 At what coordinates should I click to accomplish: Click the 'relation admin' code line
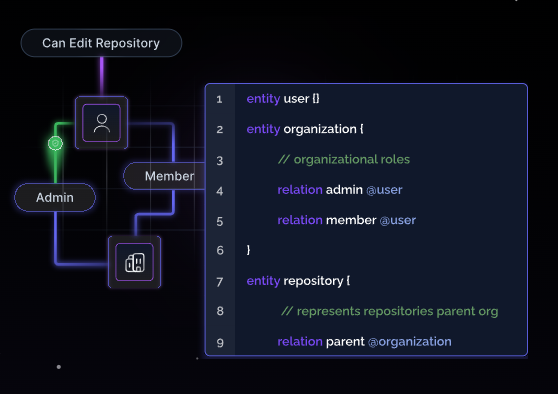tap(340, 190)
